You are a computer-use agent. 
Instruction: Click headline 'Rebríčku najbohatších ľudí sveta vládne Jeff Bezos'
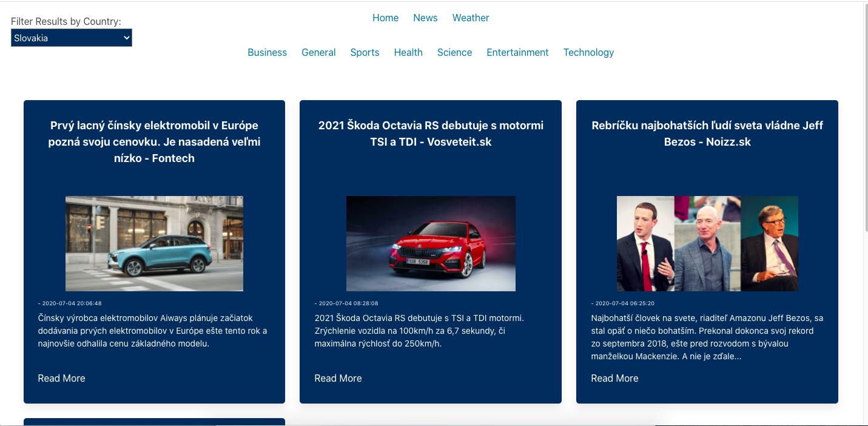click(x=707, y=134)
